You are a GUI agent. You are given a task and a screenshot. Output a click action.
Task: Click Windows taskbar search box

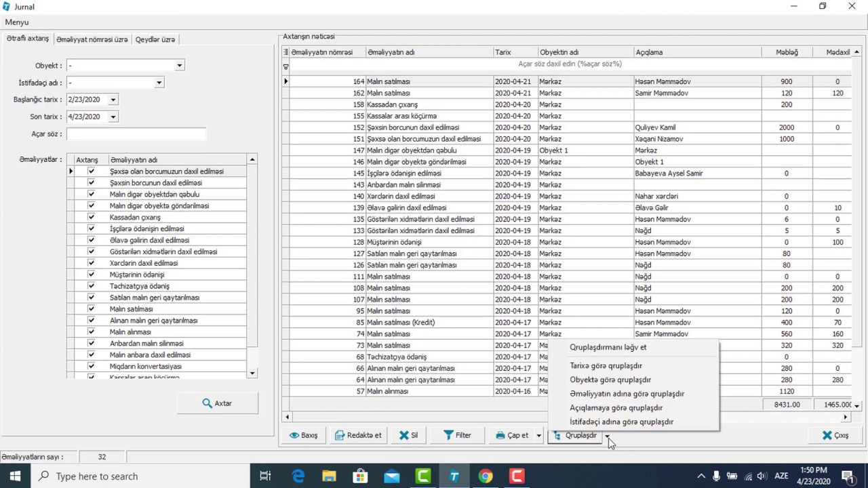click(x=141, y=476)
